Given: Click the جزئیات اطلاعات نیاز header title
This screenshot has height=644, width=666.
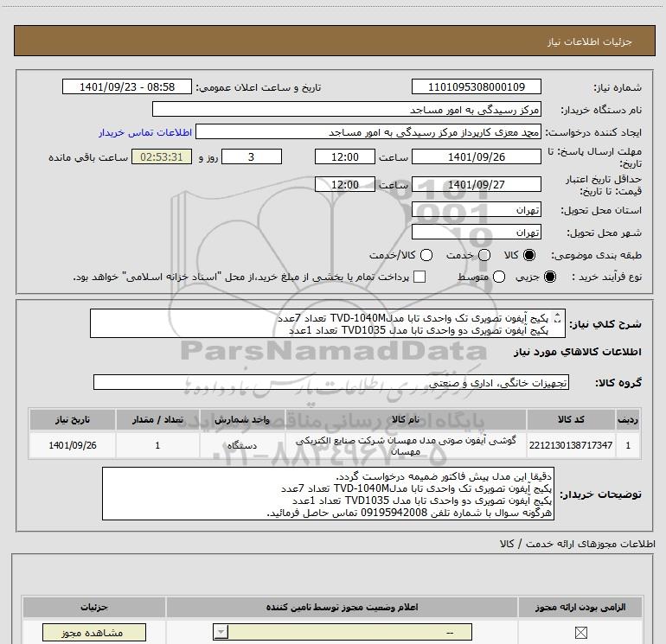Looking at the screenshot, I should click(590, 41).
